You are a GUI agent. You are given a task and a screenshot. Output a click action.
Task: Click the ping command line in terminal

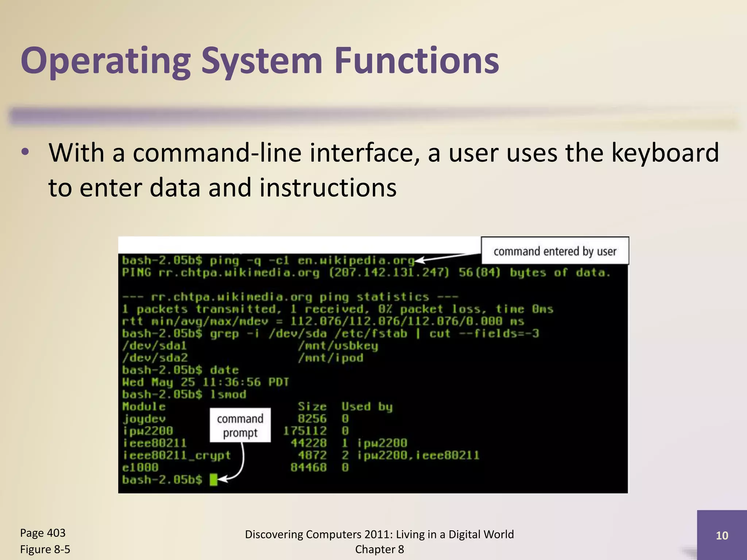[x=268, y=260]
